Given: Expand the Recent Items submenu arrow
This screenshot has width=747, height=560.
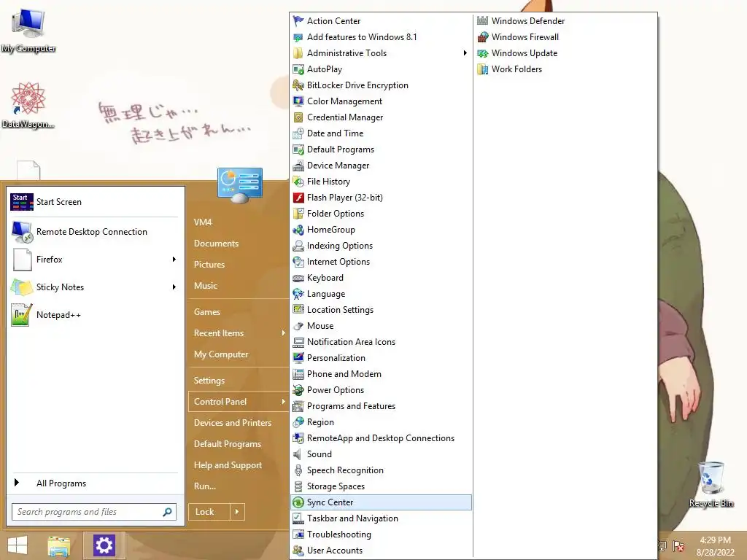Looking at the screenshot, I should tap(283, 332).
